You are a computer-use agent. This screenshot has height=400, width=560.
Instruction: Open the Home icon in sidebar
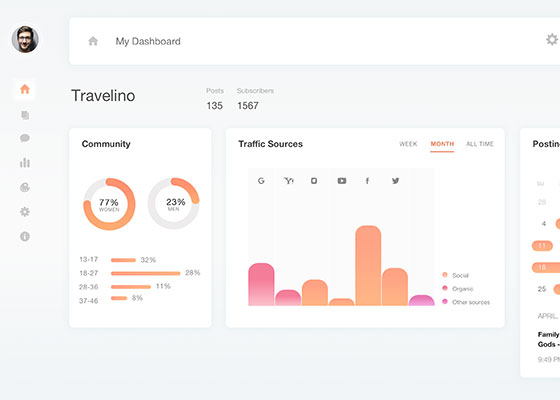(x=25, y=89)
